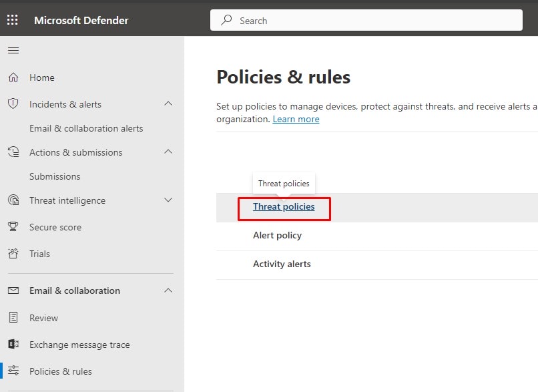This screenshot has height=392, width=538.
Task: Go to Home in sidebar
Action: click(42, 77)
